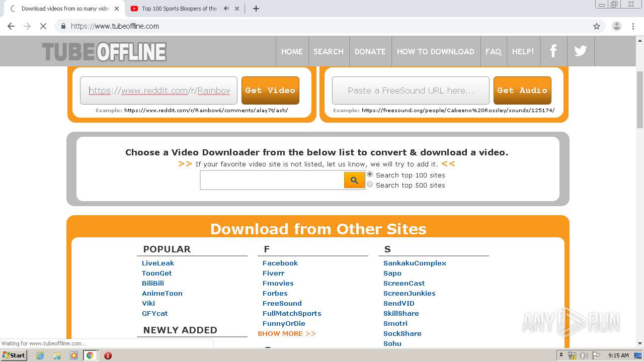Open the red stop-sign taskbar icon
Image resolution: width=644 pixels, height=362 pixels.
point(108,355)
